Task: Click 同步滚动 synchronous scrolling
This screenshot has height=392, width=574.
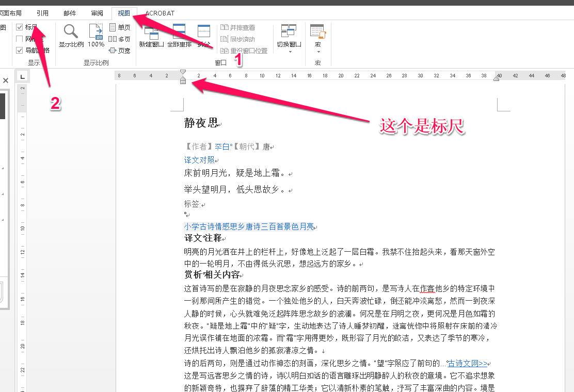Action: click(x=238, y=39)
